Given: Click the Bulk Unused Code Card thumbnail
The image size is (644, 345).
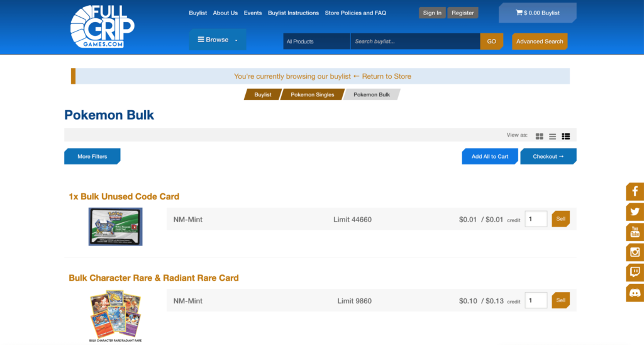Looking at the screenshot, I should 116,227.
